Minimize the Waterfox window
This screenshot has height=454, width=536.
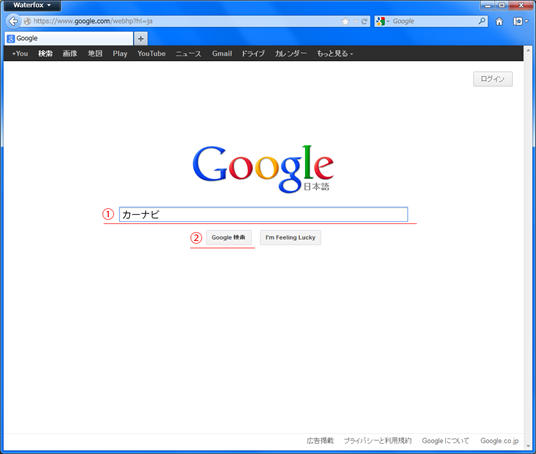pos(488,5)
